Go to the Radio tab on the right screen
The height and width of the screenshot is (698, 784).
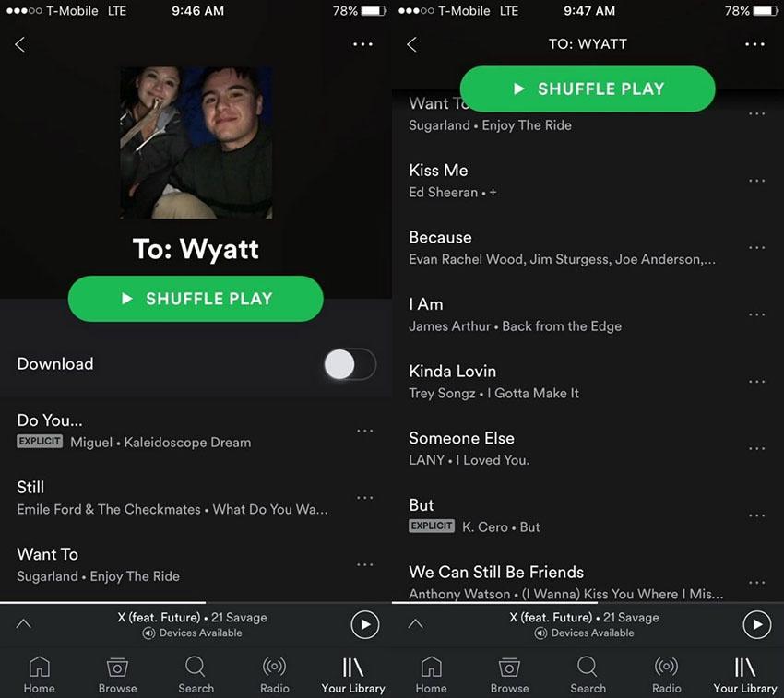pos(667,676)
